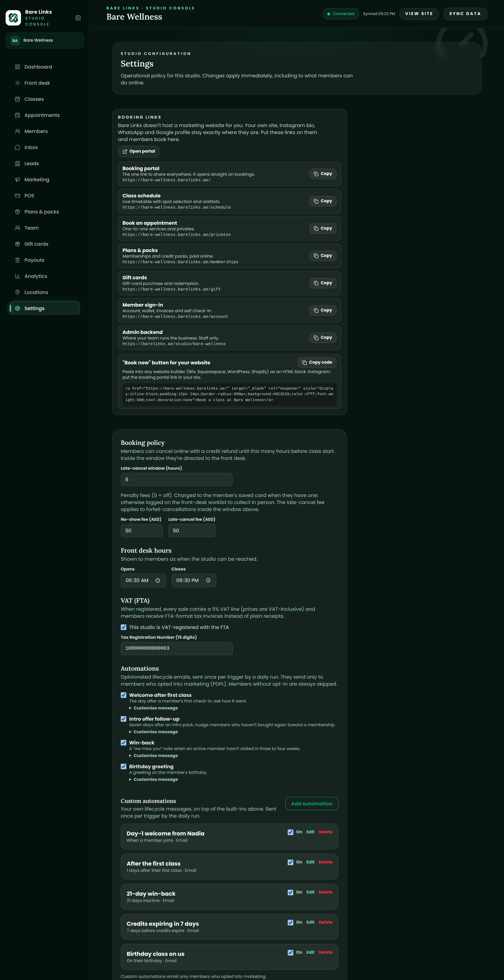Image resolution: width=504 pixels, height=980 pixels.
Task: Click copy icon on Copy code button
Action: click(x=304, y=363)
